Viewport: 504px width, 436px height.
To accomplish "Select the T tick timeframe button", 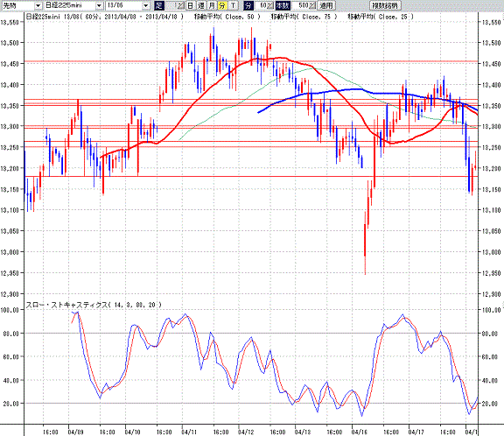I will (234, 5).
